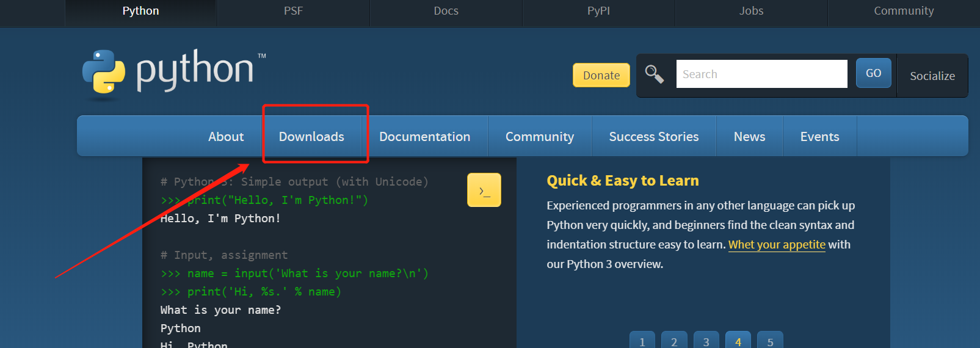
Task: Open the Events menu
Action: click(x=819, y=137)
